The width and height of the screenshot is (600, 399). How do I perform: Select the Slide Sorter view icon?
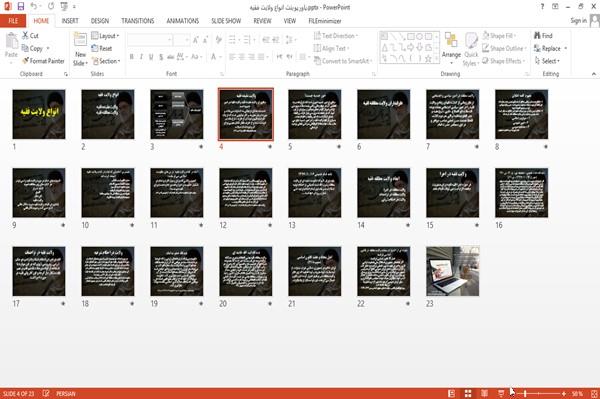pyautogui.click(x=468, y=394)
